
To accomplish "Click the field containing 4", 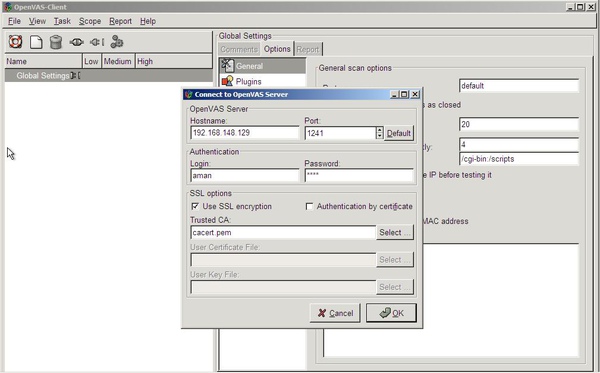I will (519, 144).
